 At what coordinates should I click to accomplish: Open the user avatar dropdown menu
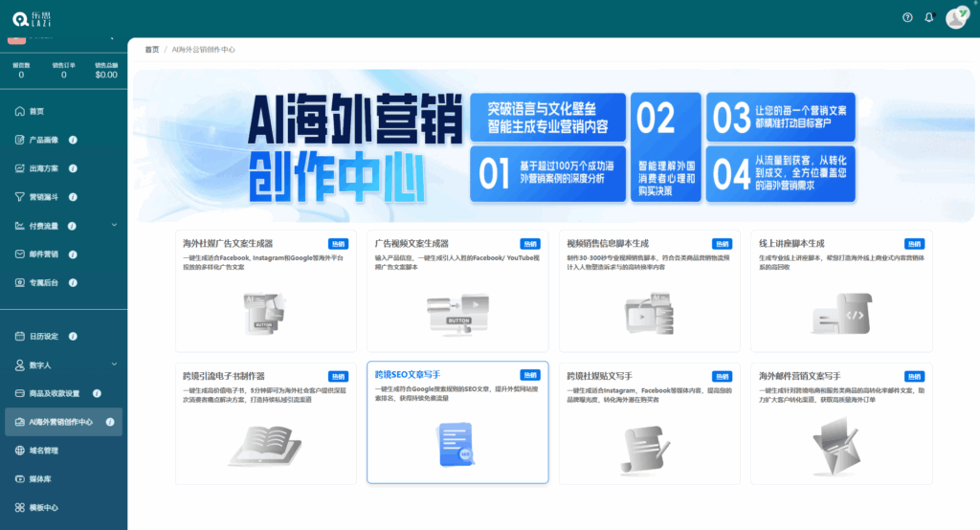pyautogui.click(x=956, y=17)
